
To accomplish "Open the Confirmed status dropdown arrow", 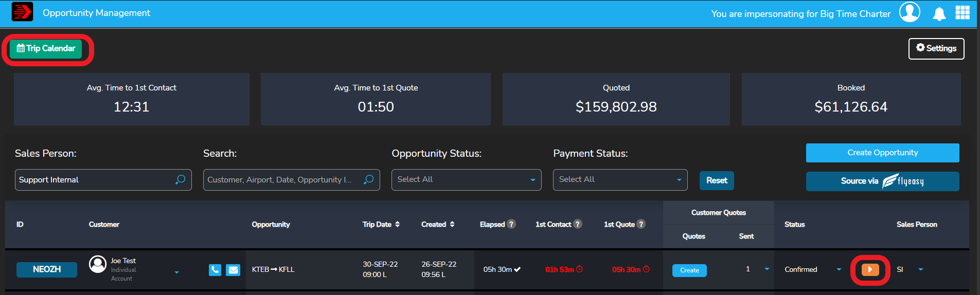I will point(839,269).
